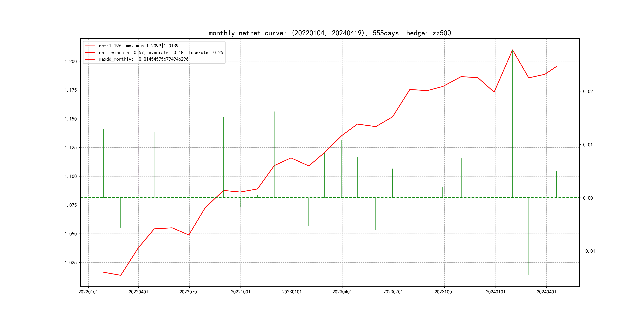Click x-axis label 20230101

click(292, 292)
